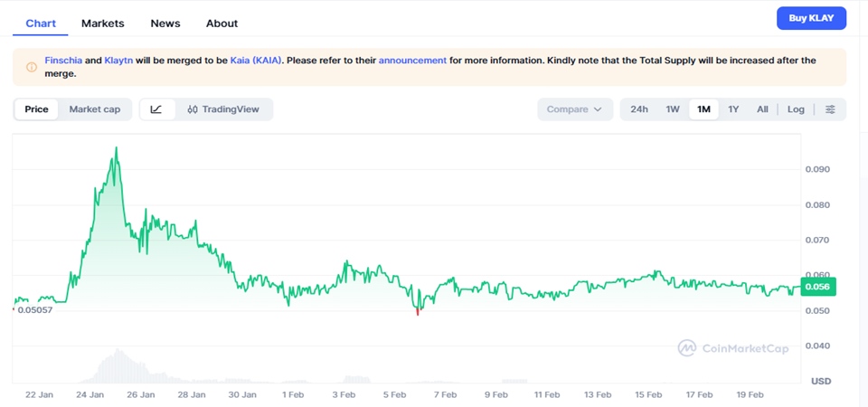The height and width of the screenshot is (407, 868).
Task: Set chart range to 1W
Action: click(x=673, y=109)
